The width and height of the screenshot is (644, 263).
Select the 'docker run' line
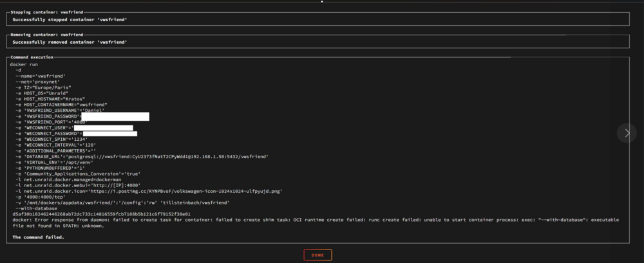[24, 64]
